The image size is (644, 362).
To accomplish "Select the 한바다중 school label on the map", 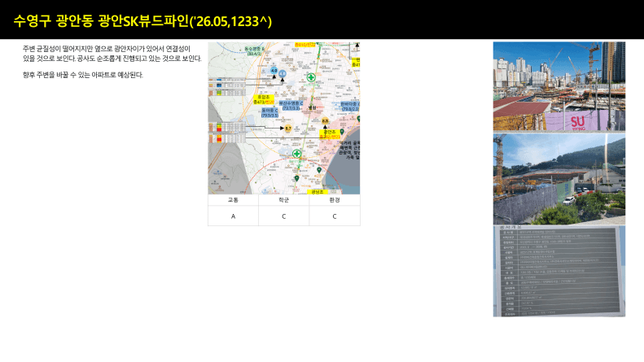I will click(x=350, y=107).
